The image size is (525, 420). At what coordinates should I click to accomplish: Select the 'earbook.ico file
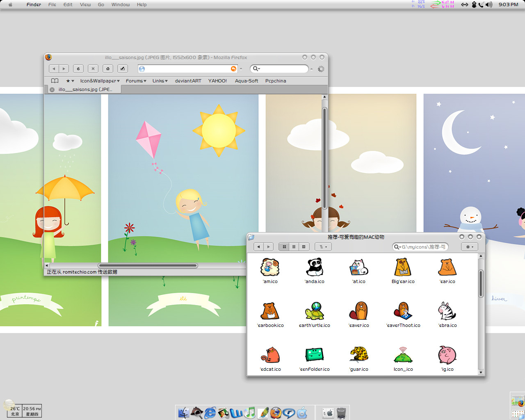[x=270, y=315]
